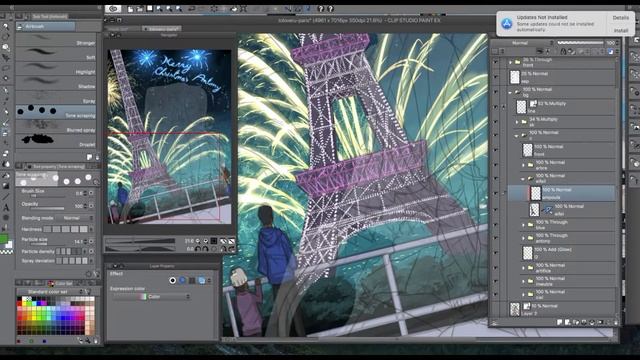Open the Color Set panel tab
The width and height of the screenshot is (640, 360).
[61, 283]
